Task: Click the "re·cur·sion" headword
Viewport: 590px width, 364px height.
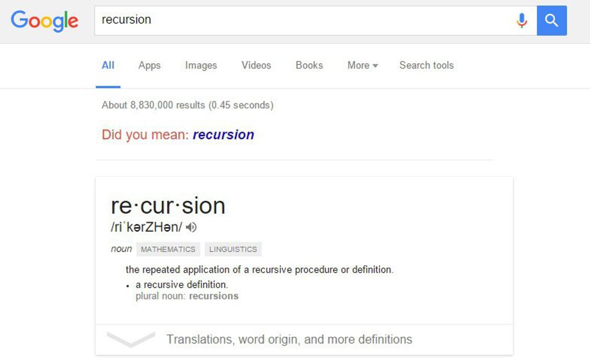Action: pyautogui.click(x=168, y=206)
